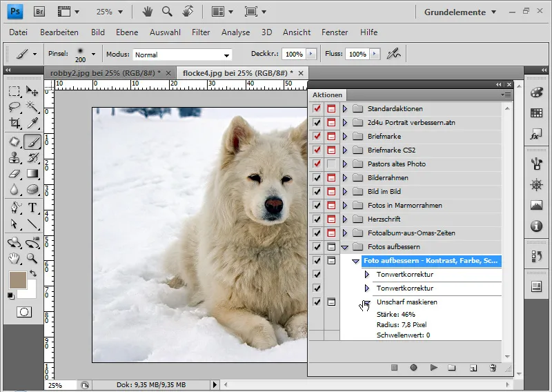
Task: Open the Ebene menu
Action: [127, 32]
